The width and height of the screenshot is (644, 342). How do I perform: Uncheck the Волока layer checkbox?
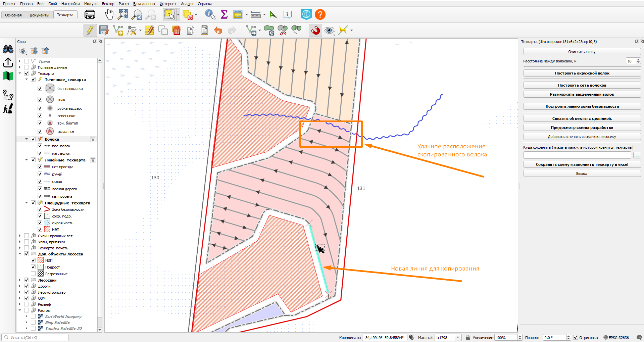pos(33,139)
